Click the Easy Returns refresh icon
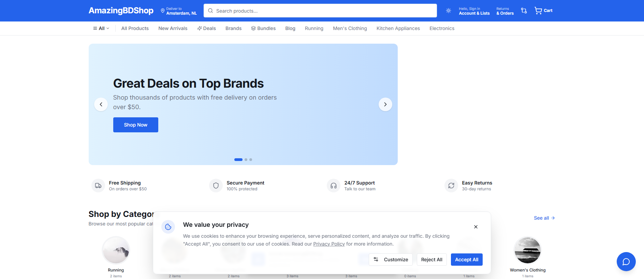Viewport: 644px width, 279px height. click(451, 186)
